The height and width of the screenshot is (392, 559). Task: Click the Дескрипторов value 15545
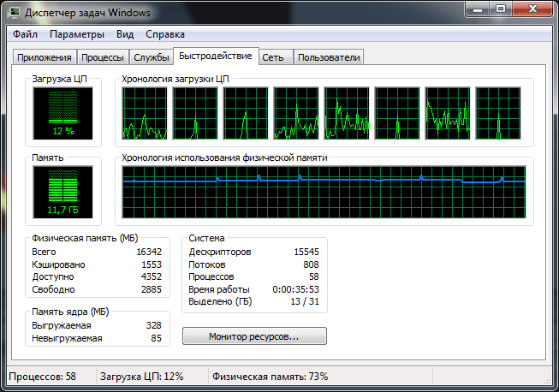306,252
